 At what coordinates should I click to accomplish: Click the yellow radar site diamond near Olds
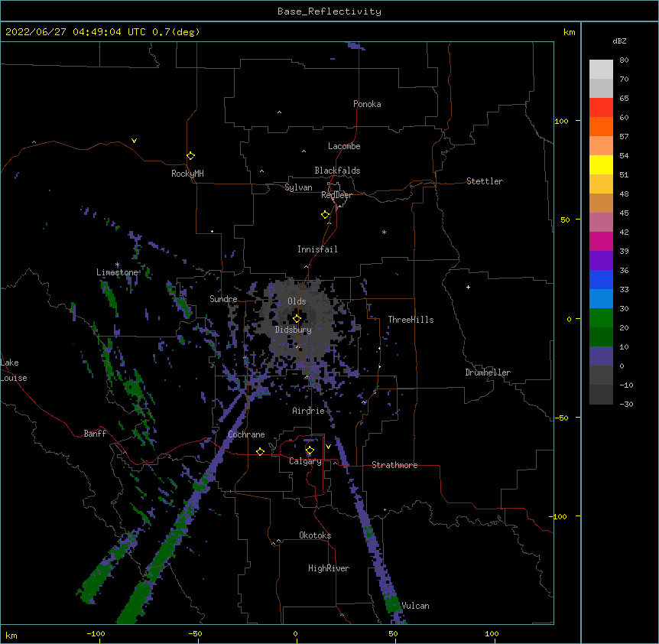click(x=297, y=319)
